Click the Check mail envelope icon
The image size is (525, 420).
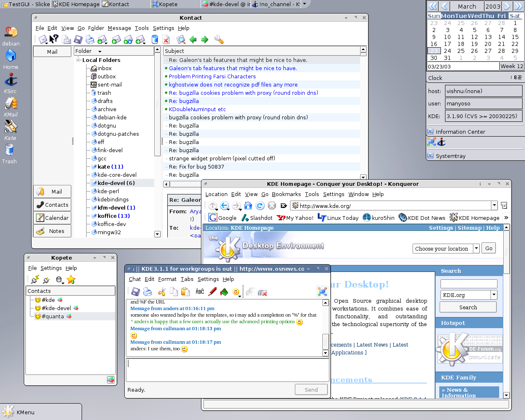point(103,40)
